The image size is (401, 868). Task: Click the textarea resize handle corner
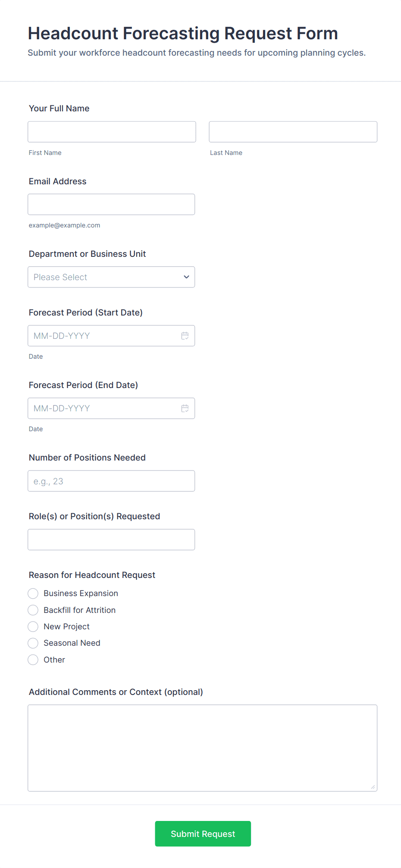tap(373, 787)
